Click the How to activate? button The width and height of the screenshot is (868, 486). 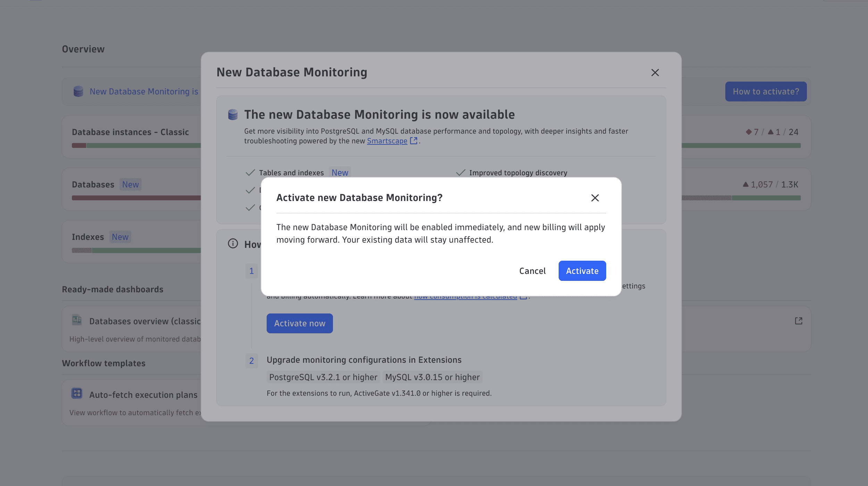tap(766, 91)
